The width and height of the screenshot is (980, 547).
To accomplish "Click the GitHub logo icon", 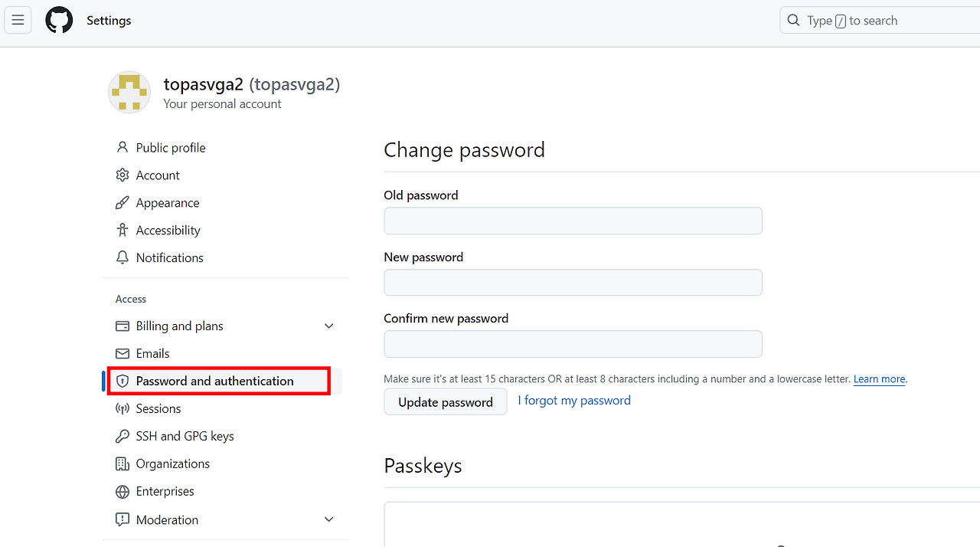I will [x=59, y=21].
